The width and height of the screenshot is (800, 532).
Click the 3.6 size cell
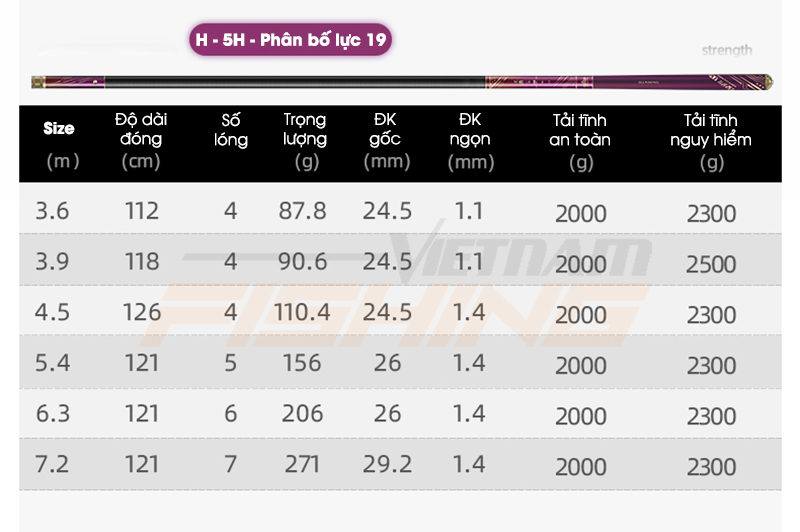coord(52,211)
